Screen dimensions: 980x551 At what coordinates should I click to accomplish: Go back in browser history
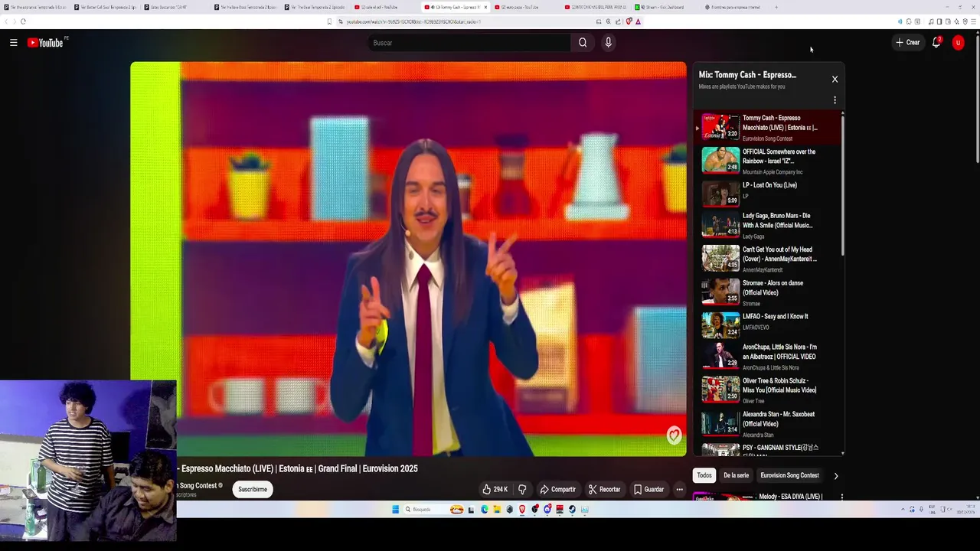6,21
